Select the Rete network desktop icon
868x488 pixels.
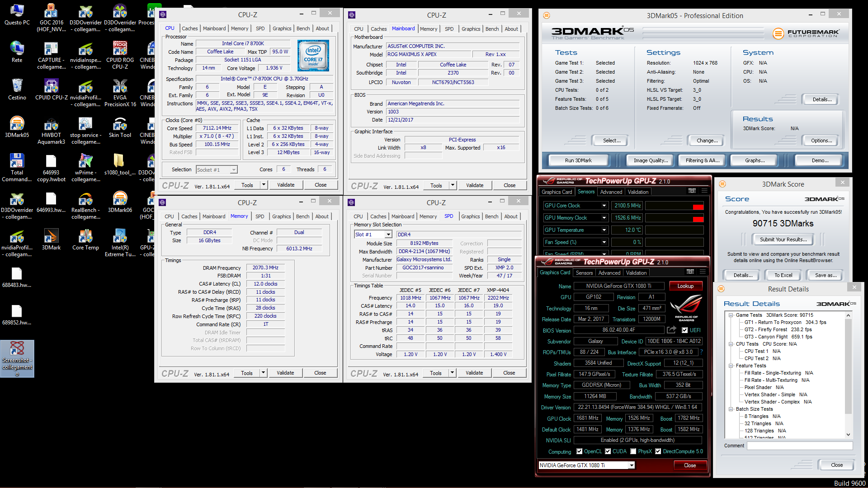tap(17, 52)
